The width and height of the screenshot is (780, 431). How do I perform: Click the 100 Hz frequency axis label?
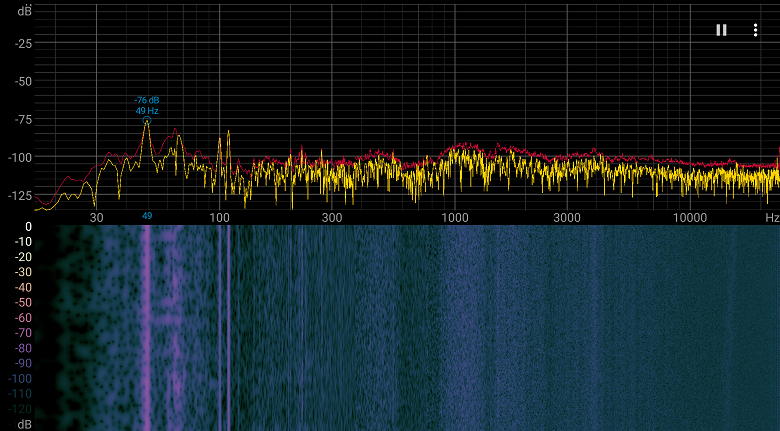(219, 218)
